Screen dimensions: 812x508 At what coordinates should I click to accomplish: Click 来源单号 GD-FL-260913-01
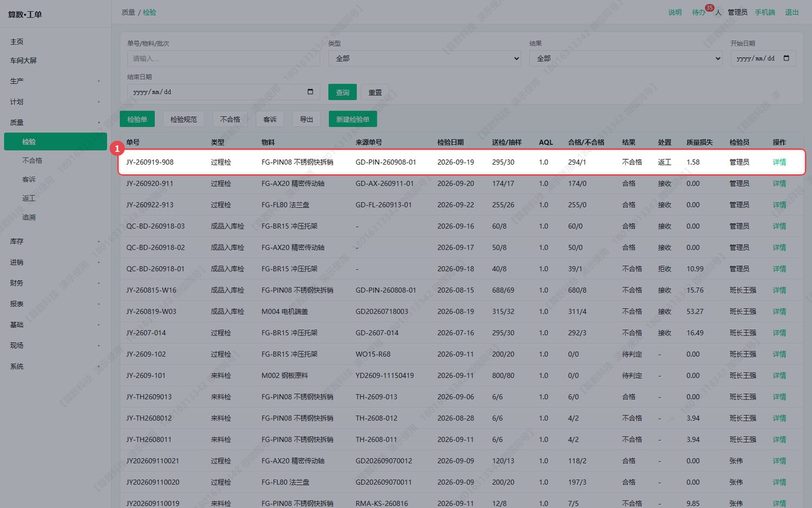(x=384, y=205)
